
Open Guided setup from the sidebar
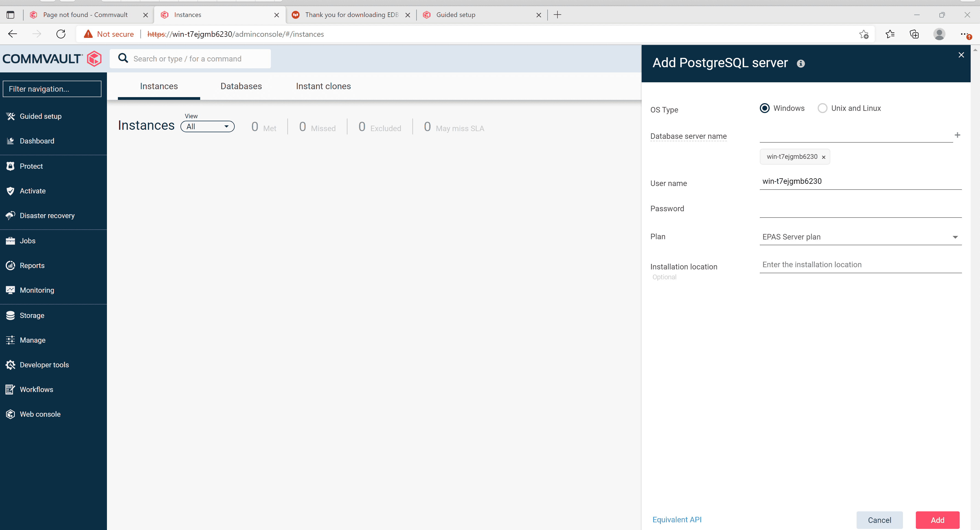point(40,116)
